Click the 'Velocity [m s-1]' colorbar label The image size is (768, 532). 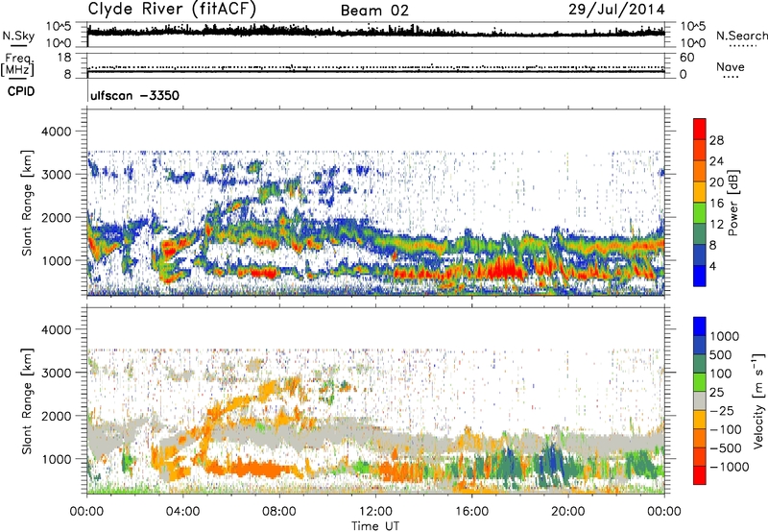(758, 400)
